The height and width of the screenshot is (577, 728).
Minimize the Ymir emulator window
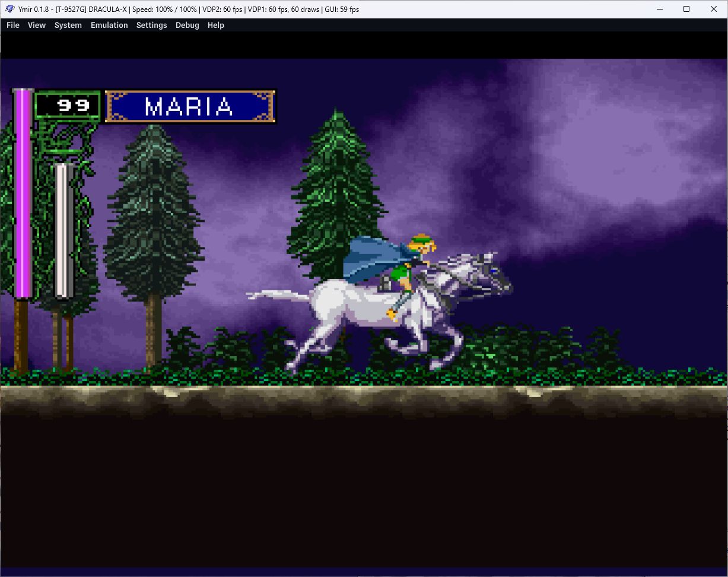659,9
